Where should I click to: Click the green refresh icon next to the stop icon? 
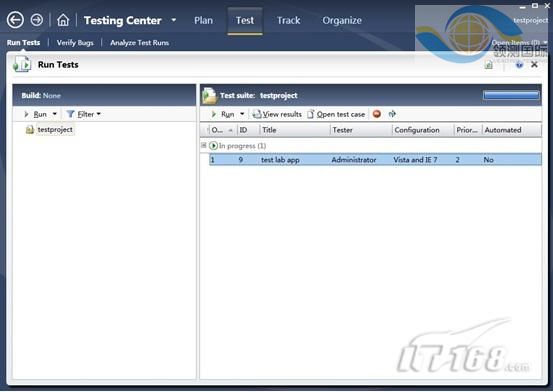[392, 114]
